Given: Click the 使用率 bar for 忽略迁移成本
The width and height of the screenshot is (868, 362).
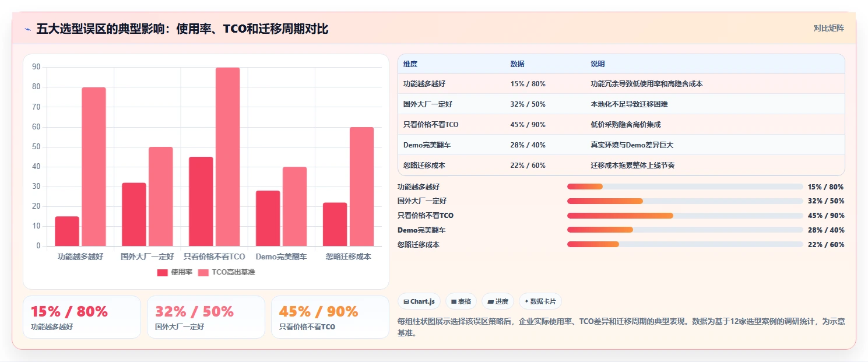Looking at the screenshot, I should click(x=335, y=224).
